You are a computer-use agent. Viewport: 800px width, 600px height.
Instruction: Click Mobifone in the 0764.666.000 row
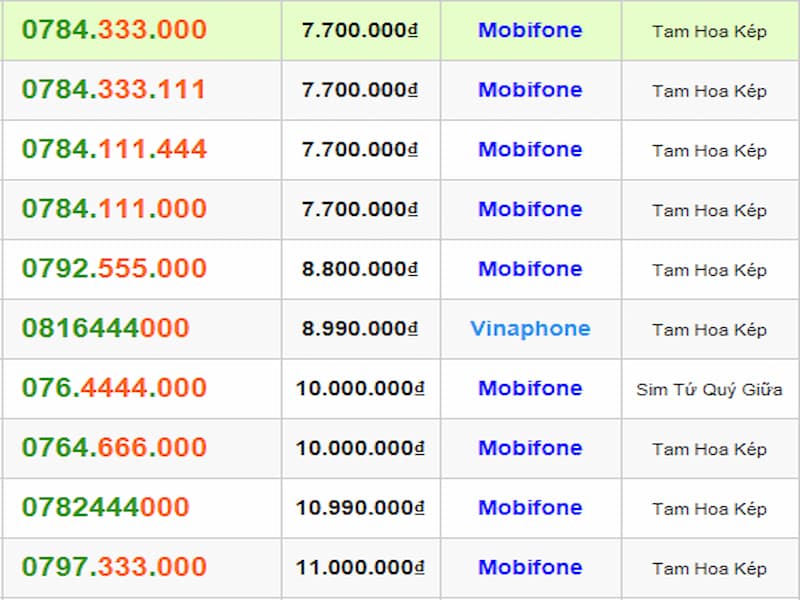[x=530, y=448]
